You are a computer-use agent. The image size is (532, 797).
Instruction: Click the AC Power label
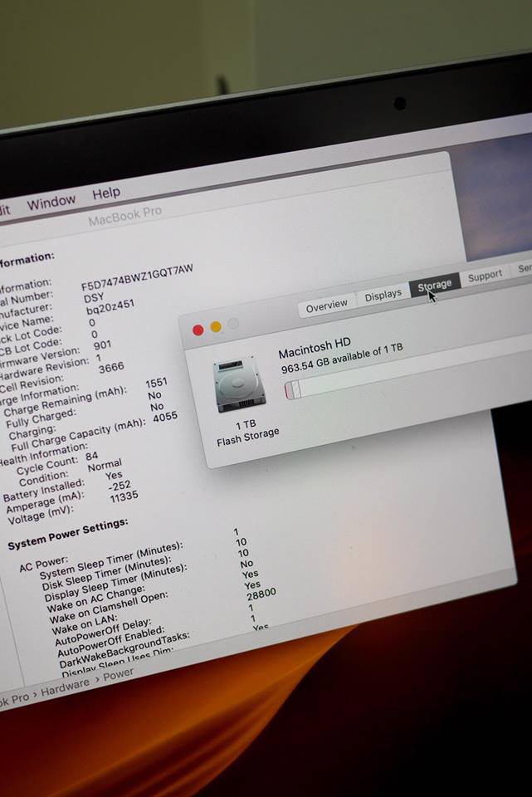43,565
